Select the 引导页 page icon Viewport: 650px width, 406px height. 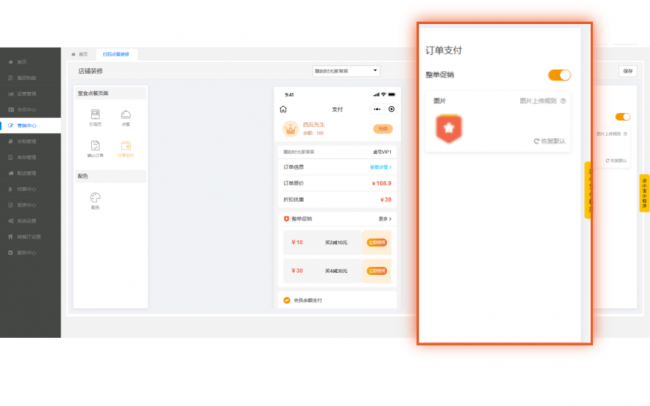click(x=95, y=117)
